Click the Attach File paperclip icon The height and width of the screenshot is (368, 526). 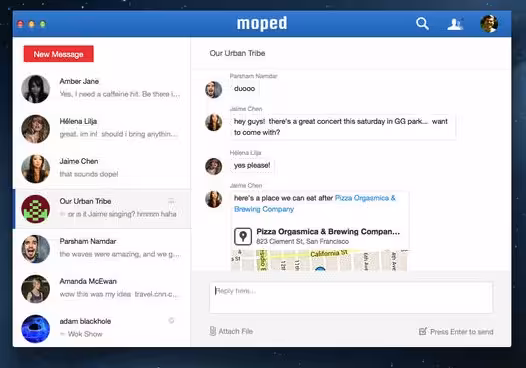pos(213,331)
